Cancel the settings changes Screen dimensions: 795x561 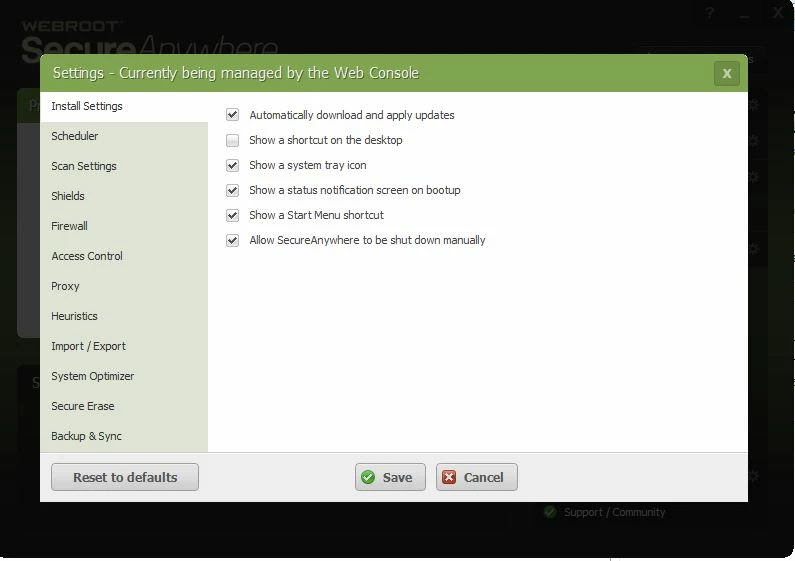coord(477,477)
